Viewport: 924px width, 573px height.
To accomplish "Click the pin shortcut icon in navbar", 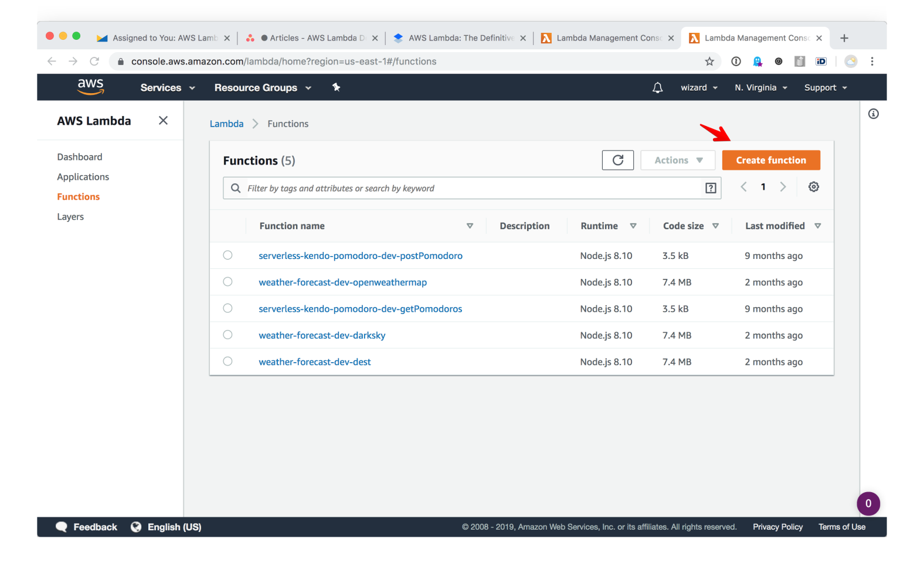I will (336, 87).
